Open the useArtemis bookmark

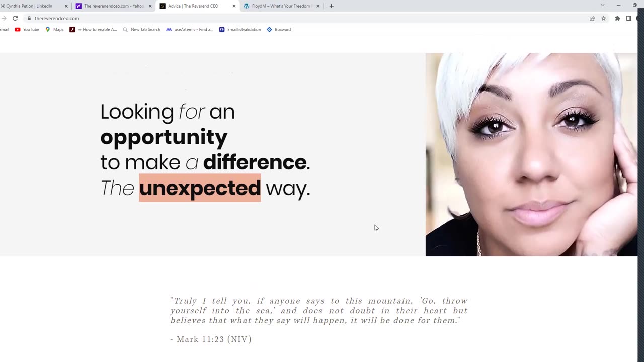tap(190, 29)
